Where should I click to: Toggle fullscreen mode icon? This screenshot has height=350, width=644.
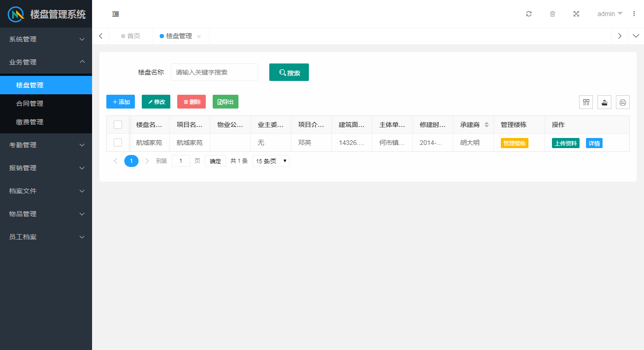tap(576, 14)
